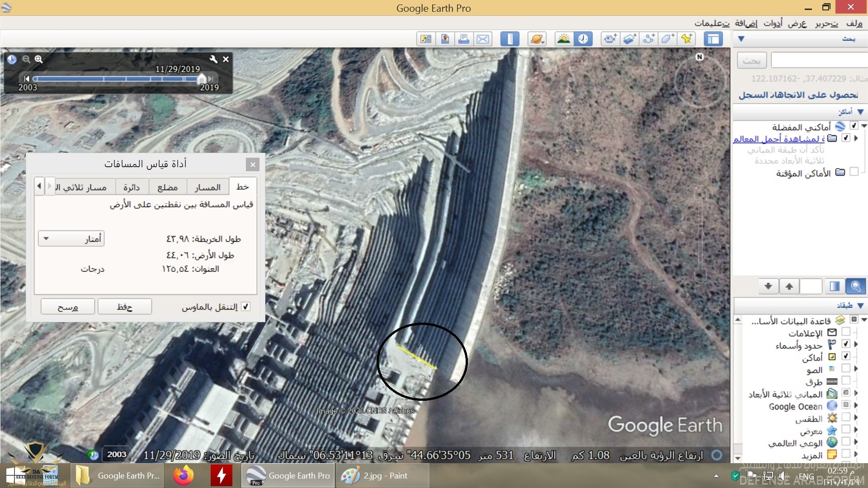Viewport: 868px width, 488px height.
Task: Expand the حدود وأسماء layer tree arrow
Action: pos(856,344)
